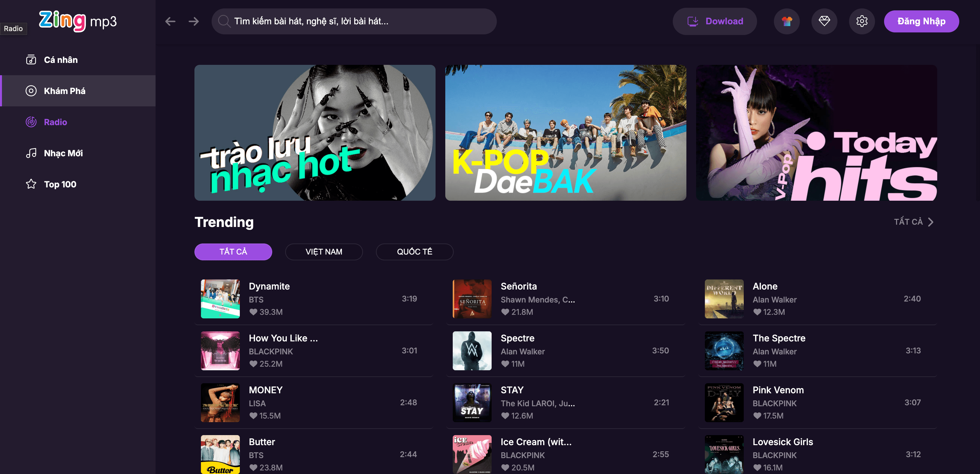Open the V-Pop Today hits banner
The width and height of the screenshot is (980, 474).
pyautogui.click(x=816, y=133)
